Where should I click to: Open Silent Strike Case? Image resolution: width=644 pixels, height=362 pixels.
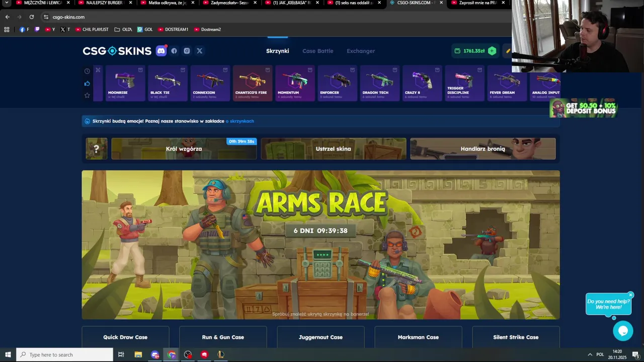point(516,337)
